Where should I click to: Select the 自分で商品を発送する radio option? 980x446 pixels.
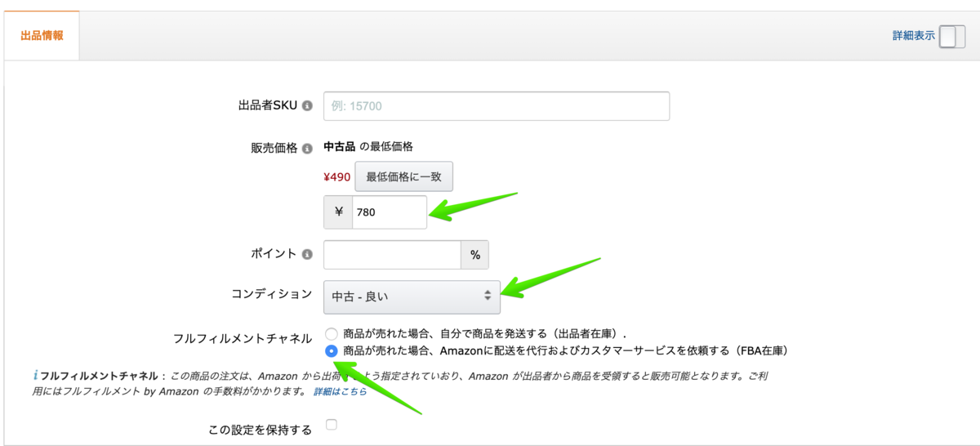point(331,333)
